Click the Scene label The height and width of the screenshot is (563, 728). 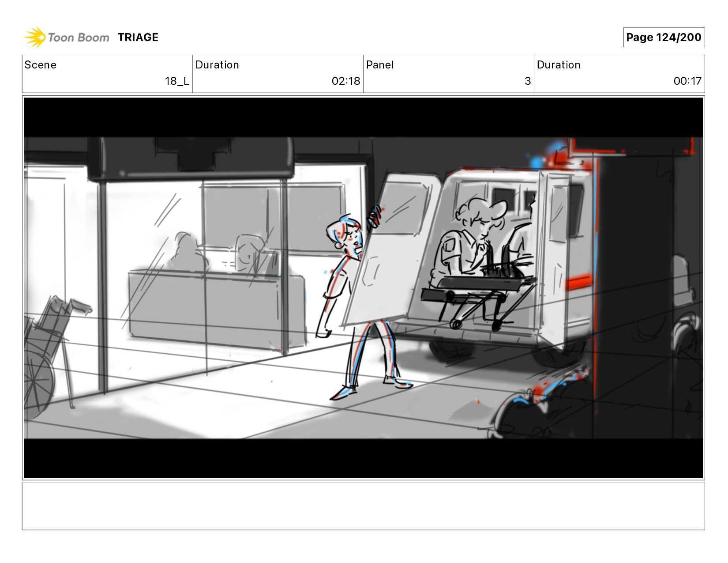(x=41, y=65)
